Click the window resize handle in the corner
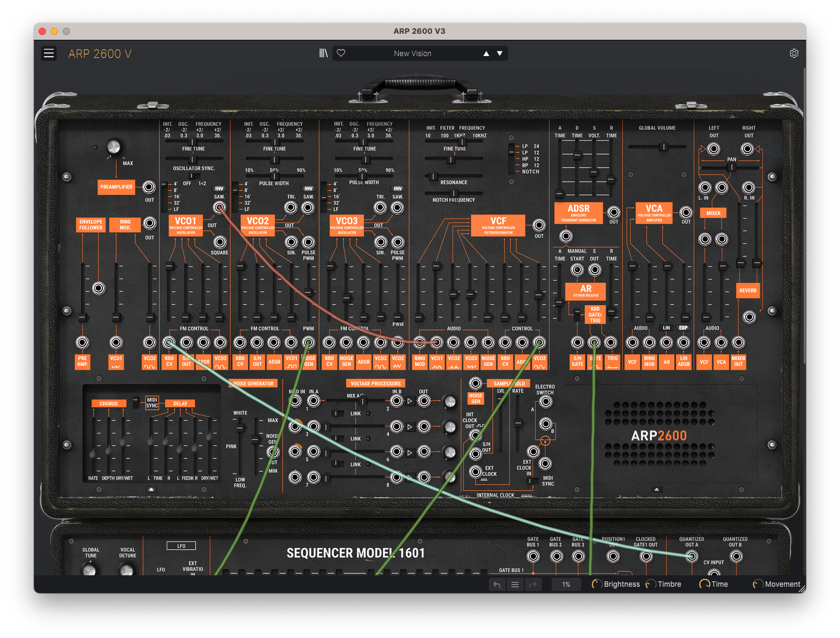Viewport: 840px width, 638px height. point(802,589)
